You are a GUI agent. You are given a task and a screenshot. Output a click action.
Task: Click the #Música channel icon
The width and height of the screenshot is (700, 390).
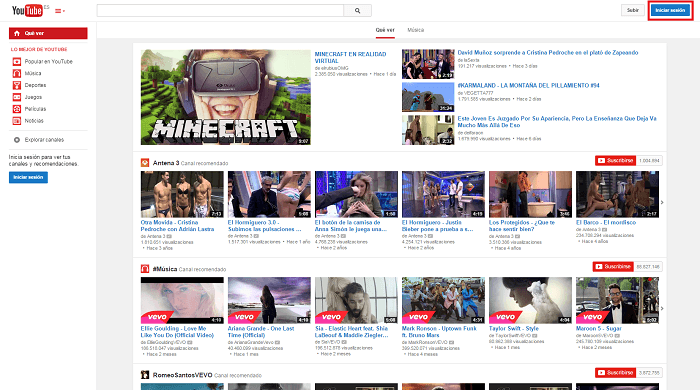145,269
